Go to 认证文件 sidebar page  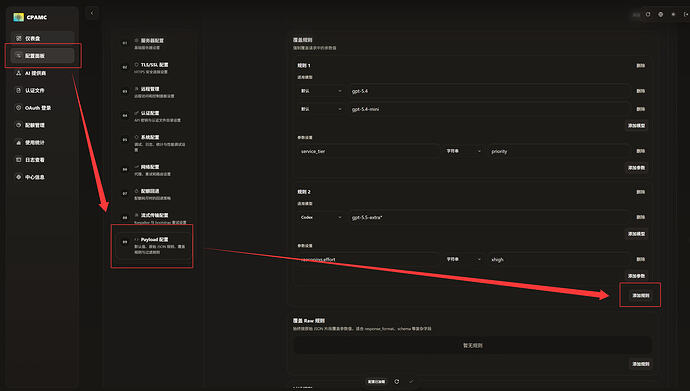42,90
